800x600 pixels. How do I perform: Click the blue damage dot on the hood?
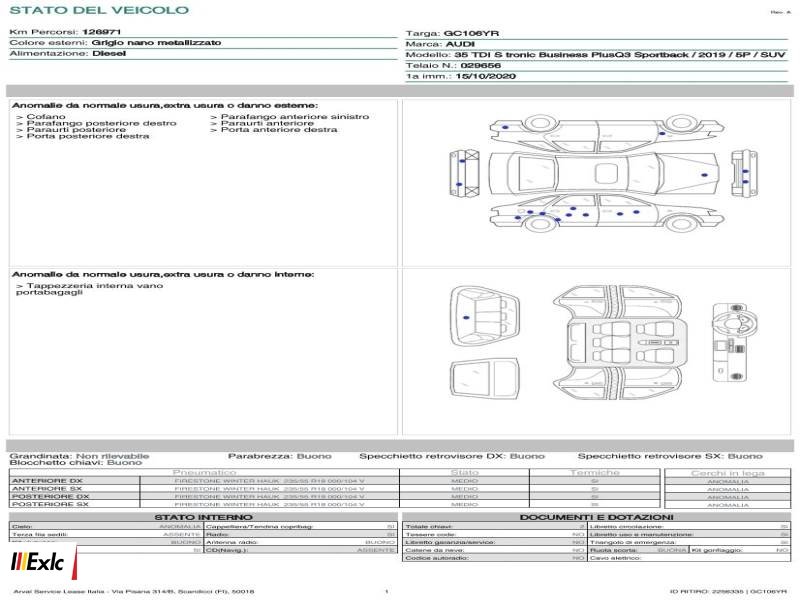click(704, 175)
